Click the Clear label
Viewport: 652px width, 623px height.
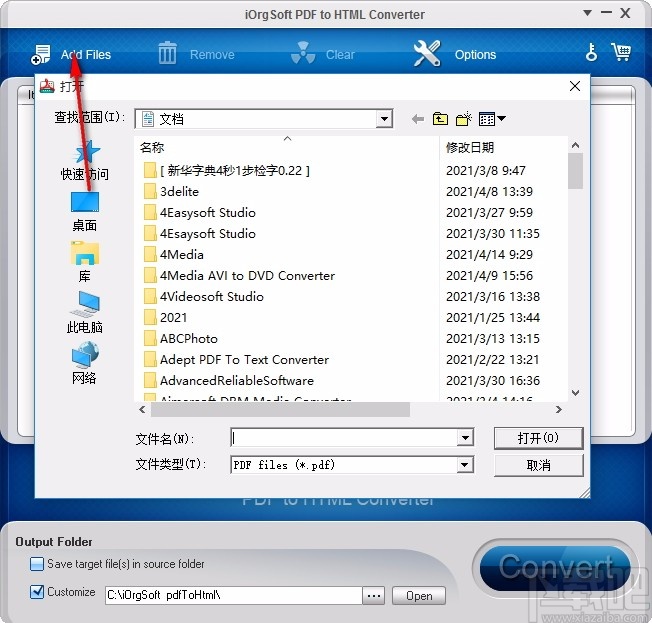[x=340, y=55]
